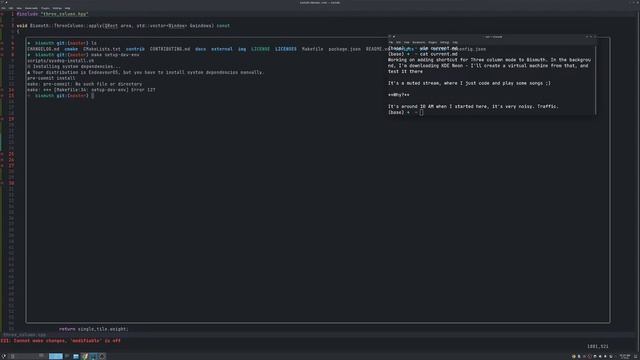Screen dimensions: 640x360
Task: Open the clock in the taskbar corner
Action: (x=625, y=356)
